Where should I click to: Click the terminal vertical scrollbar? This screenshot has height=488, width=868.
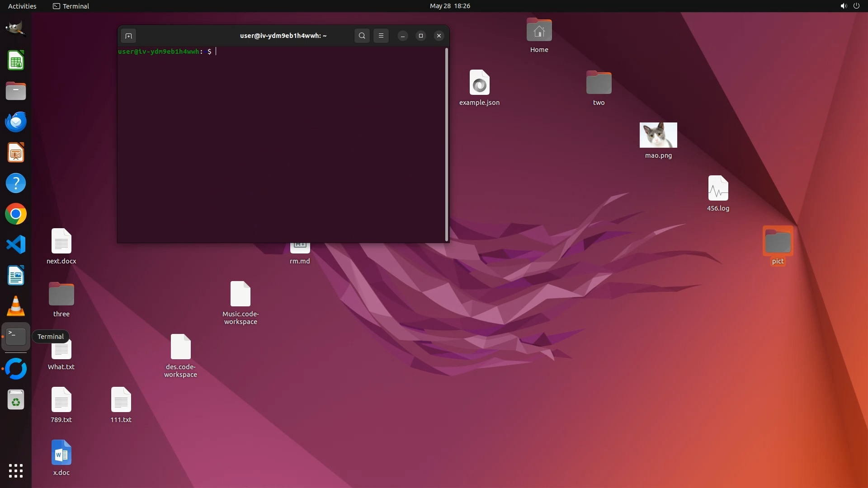click(447, 145)
